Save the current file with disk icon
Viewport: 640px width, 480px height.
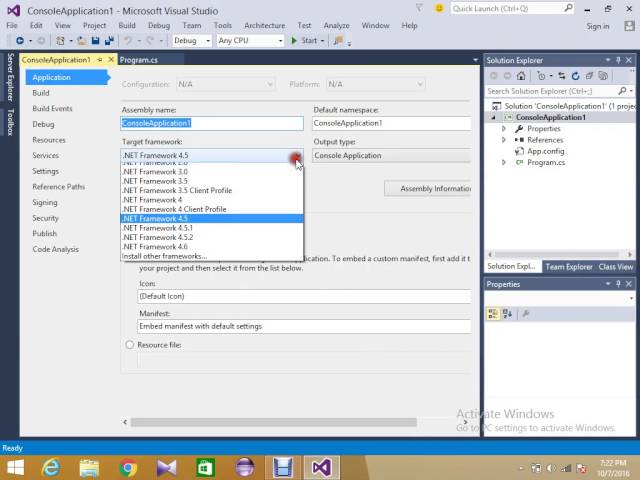coord(96,40)
